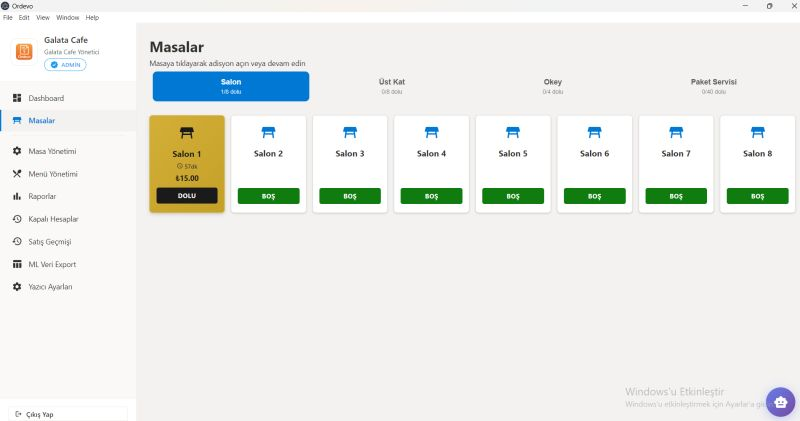Viewport: 800px width, 421px height.
Task: Click the Menü Yönetimi utensils icon
Action: click(17, 174)
